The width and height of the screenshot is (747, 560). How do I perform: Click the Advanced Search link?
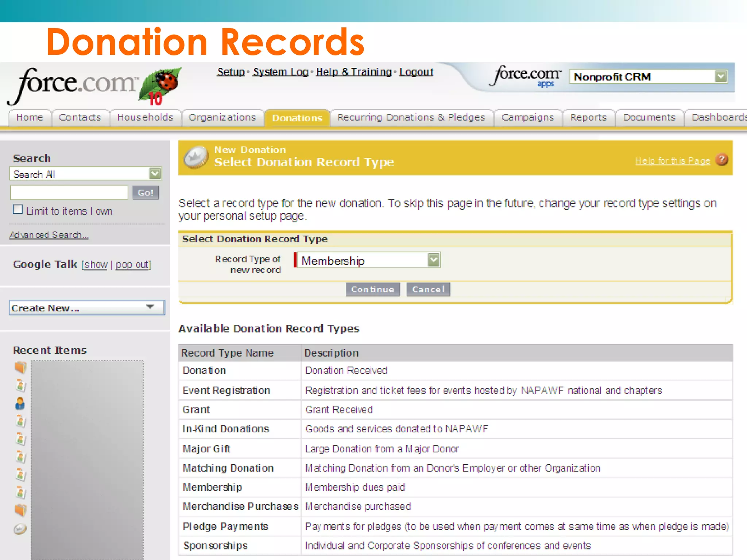(49, 235)
